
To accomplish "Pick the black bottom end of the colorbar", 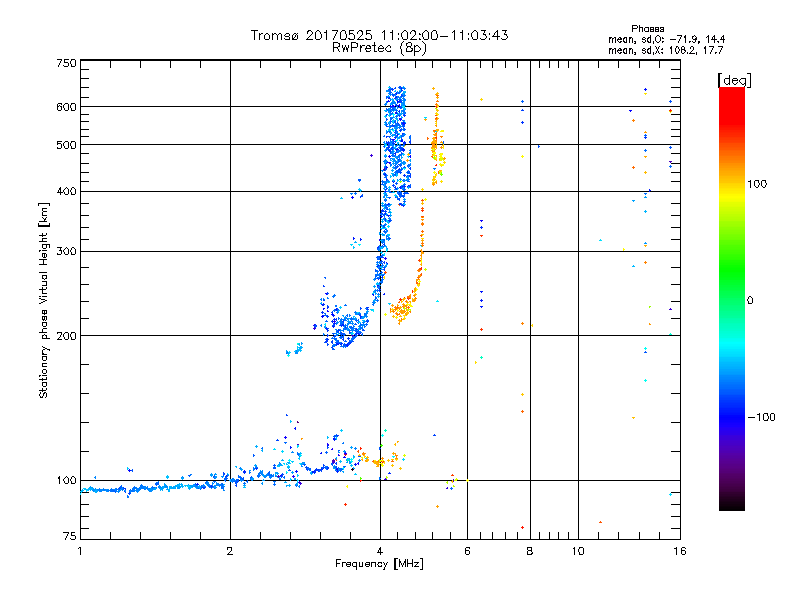I will [x=731, y=505].
